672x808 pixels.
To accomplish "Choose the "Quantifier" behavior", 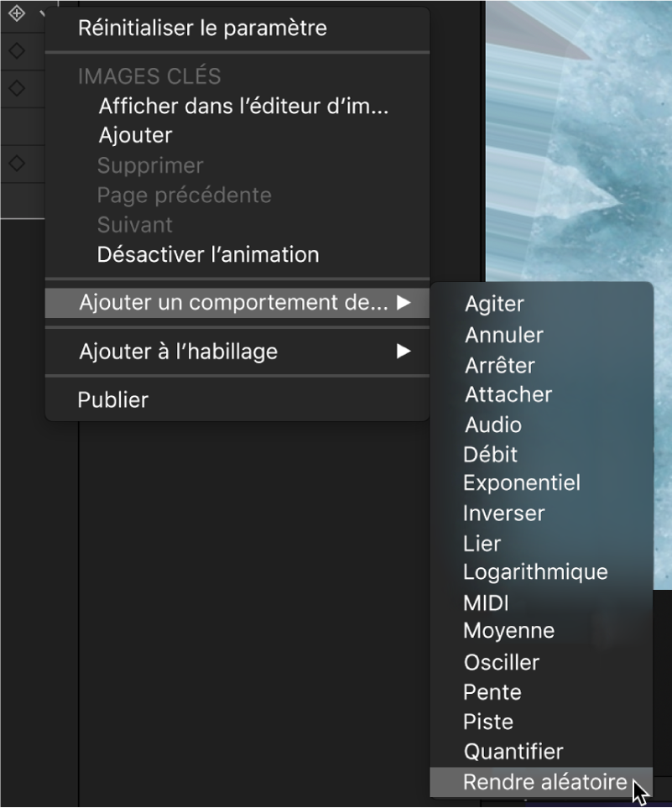I will [x=512, y=751].
